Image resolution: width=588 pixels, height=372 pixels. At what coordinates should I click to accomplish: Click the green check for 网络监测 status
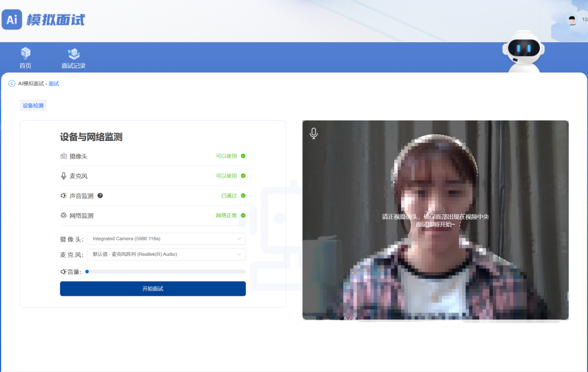pyautogui.click(x=243, y=215)
